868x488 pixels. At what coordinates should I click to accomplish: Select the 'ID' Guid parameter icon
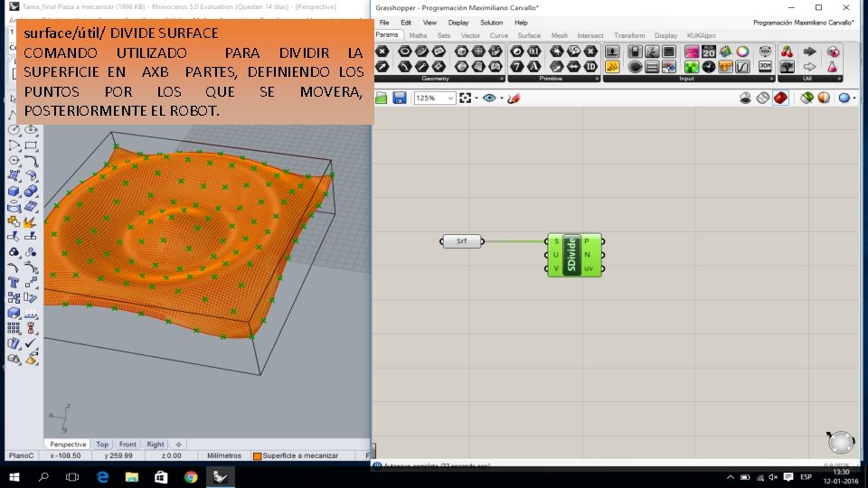590,67
